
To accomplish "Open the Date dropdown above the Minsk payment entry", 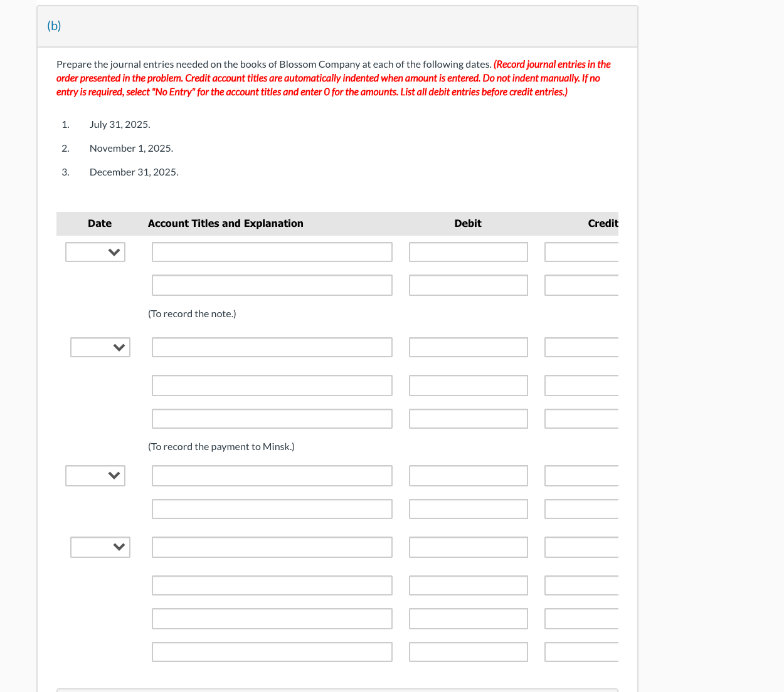I will click(100, 347).
